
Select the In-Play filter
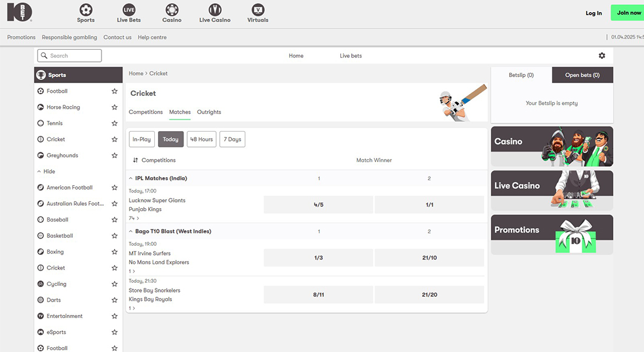coord(142,139)
